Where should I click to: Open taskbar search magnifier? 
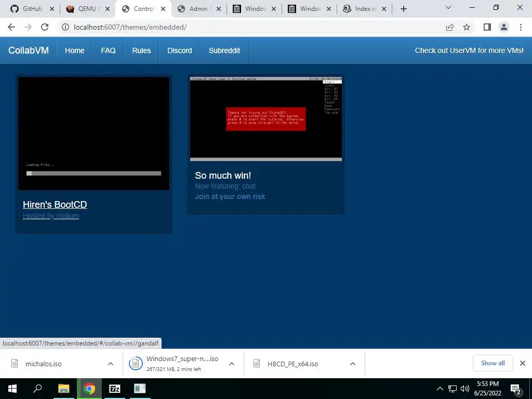point(37,389)
